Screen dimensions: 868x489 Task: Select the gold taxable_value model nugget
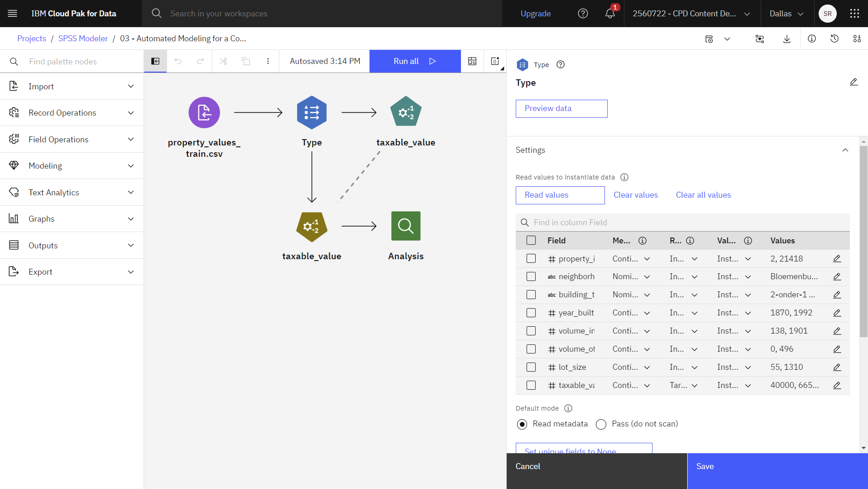312,227
